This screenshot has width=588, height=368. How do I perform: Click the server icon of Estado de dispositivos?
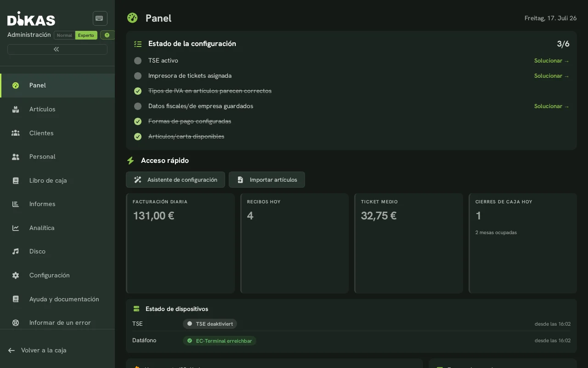click(x=136, y=309)
